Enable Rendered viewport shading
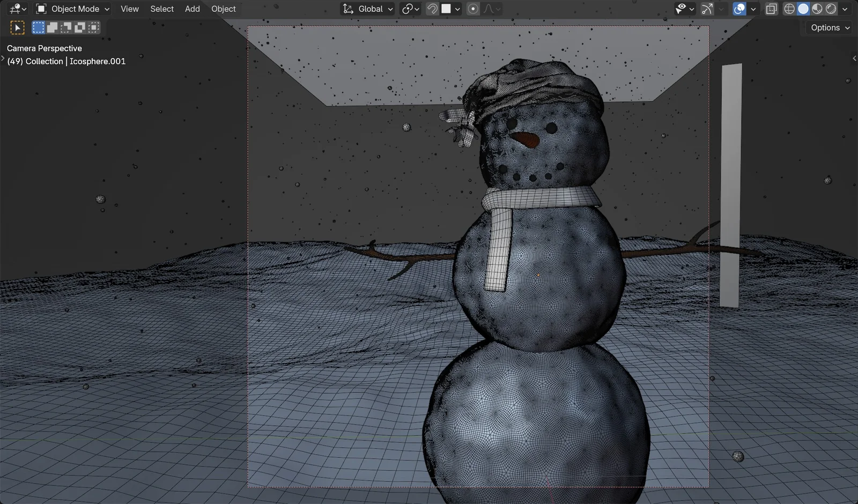858x504 pixels. click(831, 9)
